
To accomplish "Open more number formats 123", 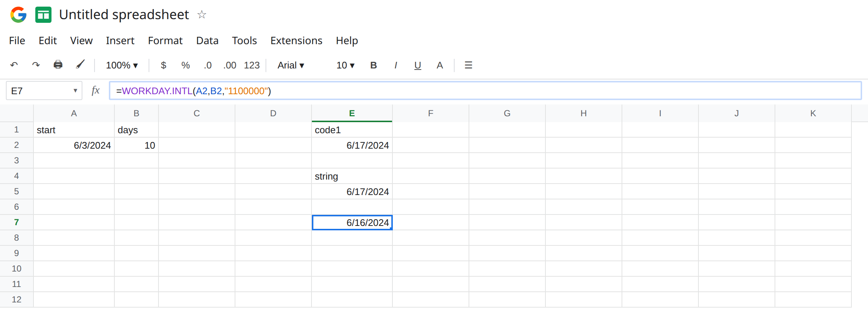I will (x=252, y=65).
